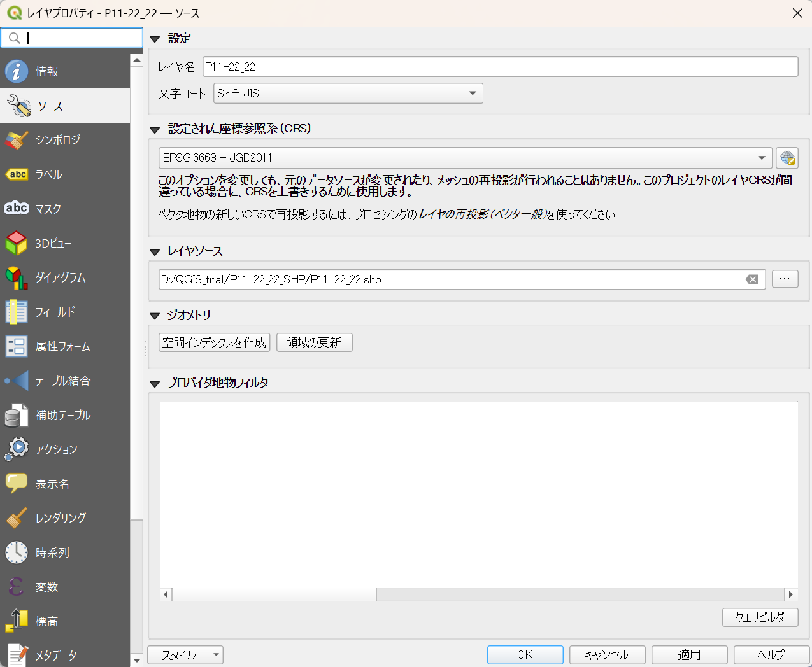Open the 文字コード Shift_JIS dropdown
Screen dimensions: 812x667
coord(348,94)
